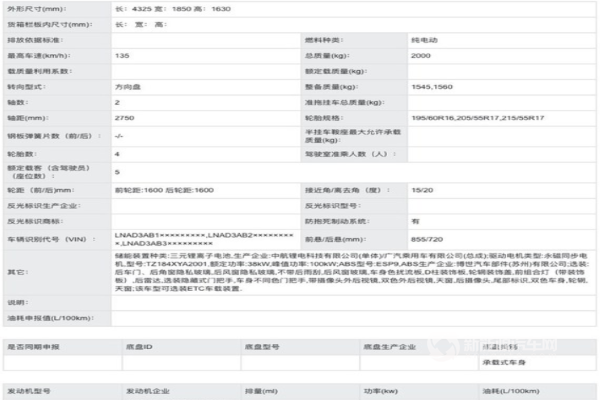Select the 承载式车身 cell
Viewport: 600px width, 400px height.
click(x=504, y=362)
